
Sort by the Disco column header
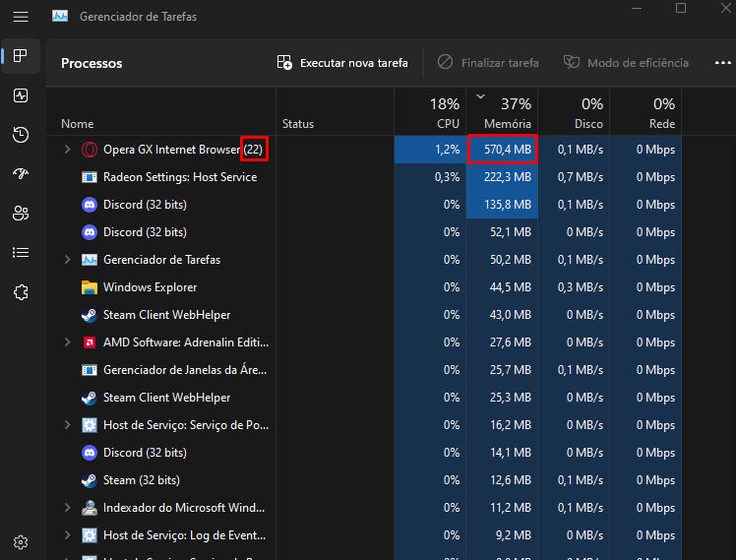coord(574,112)
